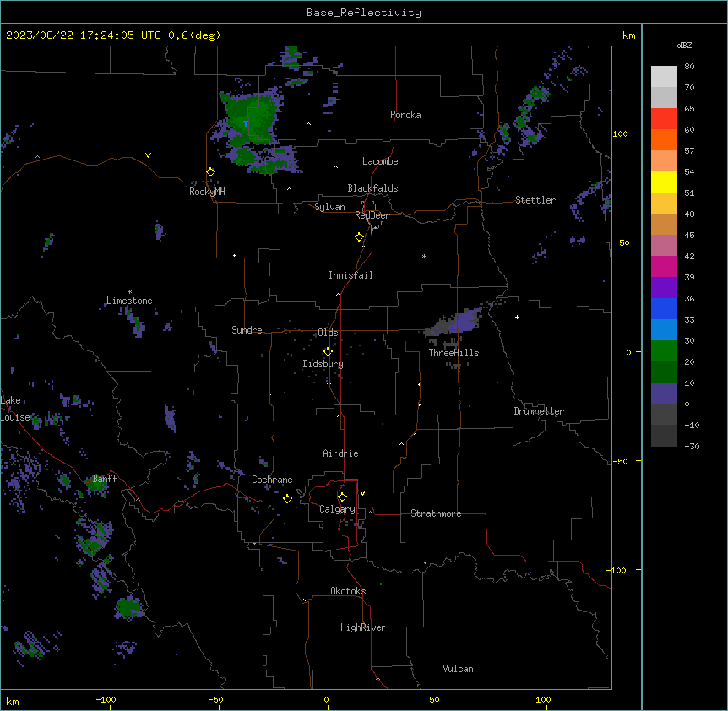The image size is (728, 711).
Task: Select the yellow diamond marker south of RedDeer
Action: pyautogui.click(x=360, y=237)
